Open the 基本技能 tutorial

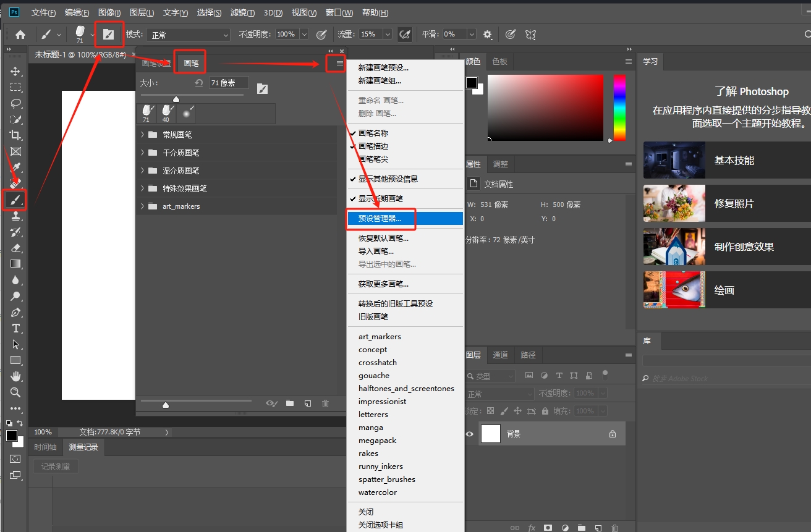(x=727, y=160)
